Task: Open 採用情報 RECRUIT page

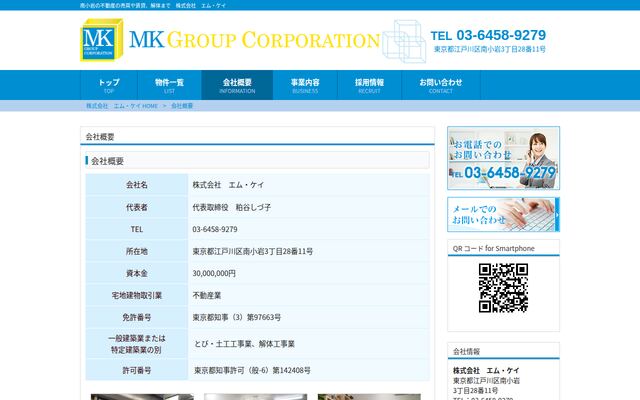Action: click(x=369, y=85)
